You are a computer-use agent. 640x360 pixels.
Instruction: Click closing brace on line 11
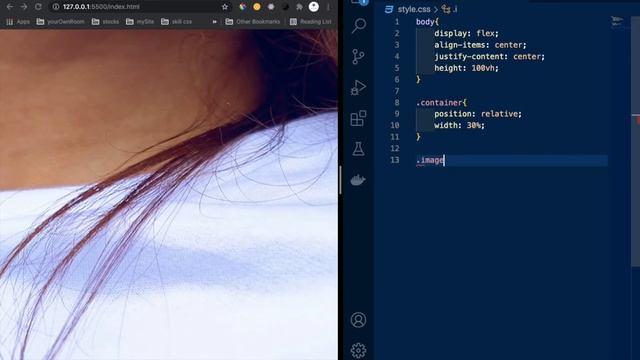click(418, 137)
